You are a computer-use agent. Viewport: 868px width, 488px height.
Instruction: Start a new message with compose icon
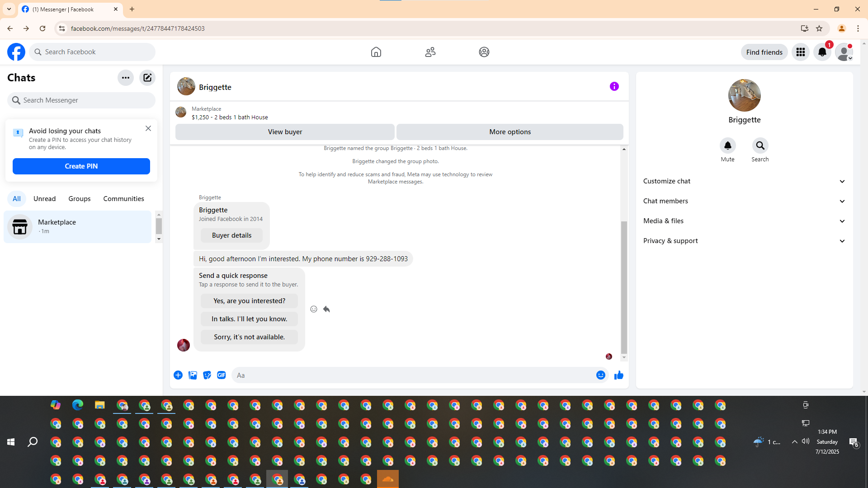click(x=147, y=78)
